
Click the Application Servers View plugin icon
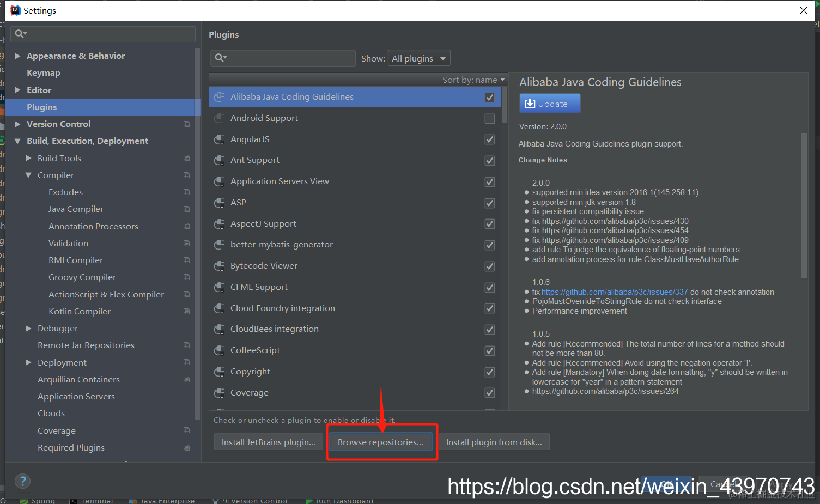pos(219,181)
